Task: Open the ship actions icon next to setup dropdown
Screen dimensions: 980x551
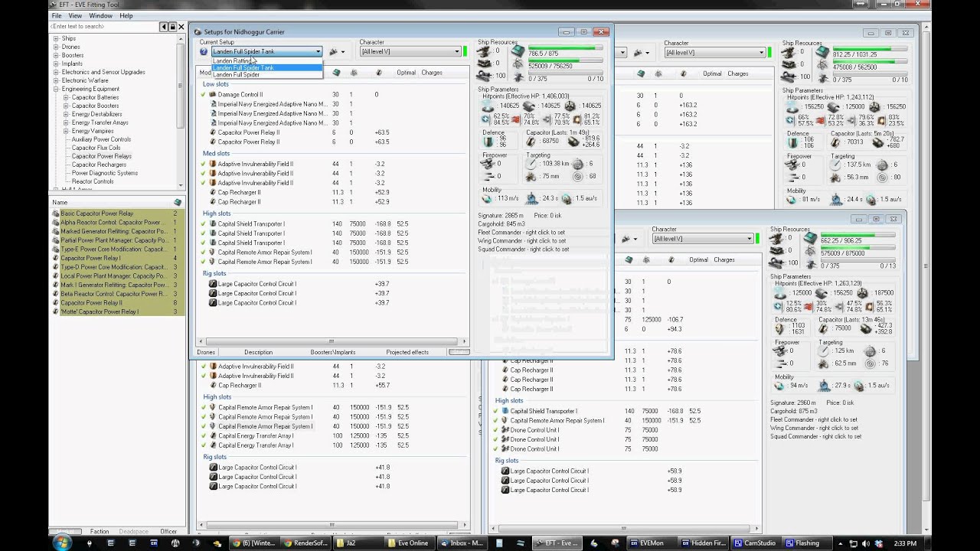Action: 336,52
